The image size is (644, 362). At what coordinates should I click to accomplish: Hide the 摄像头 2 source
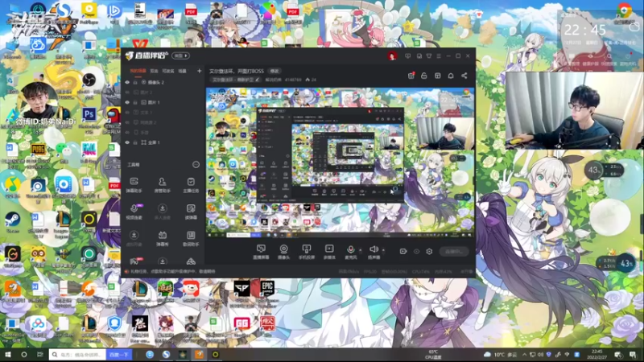pyautogui.click(x=127, y=82)
